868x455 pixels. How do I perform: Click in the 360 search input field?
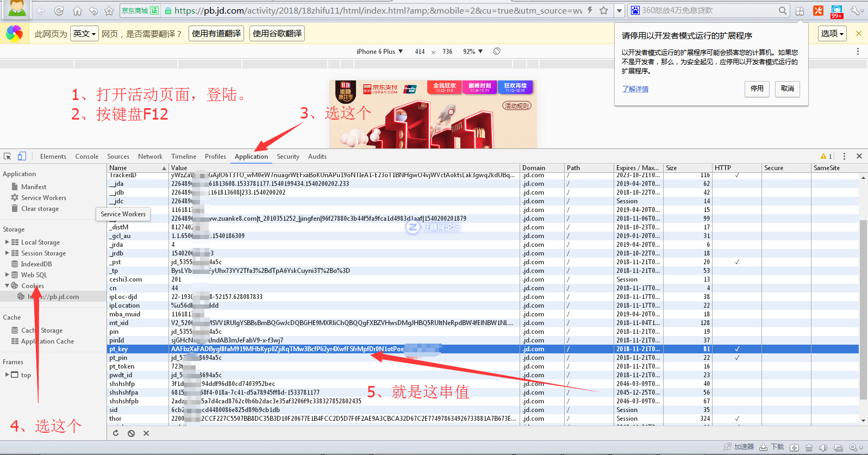708,10
